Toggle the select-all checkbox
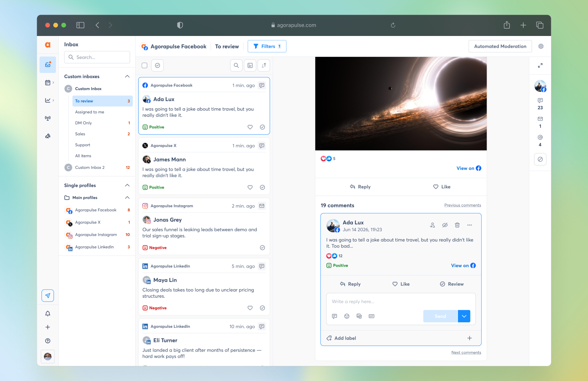Viewport: 588px width, 381px height. [144, 65]
